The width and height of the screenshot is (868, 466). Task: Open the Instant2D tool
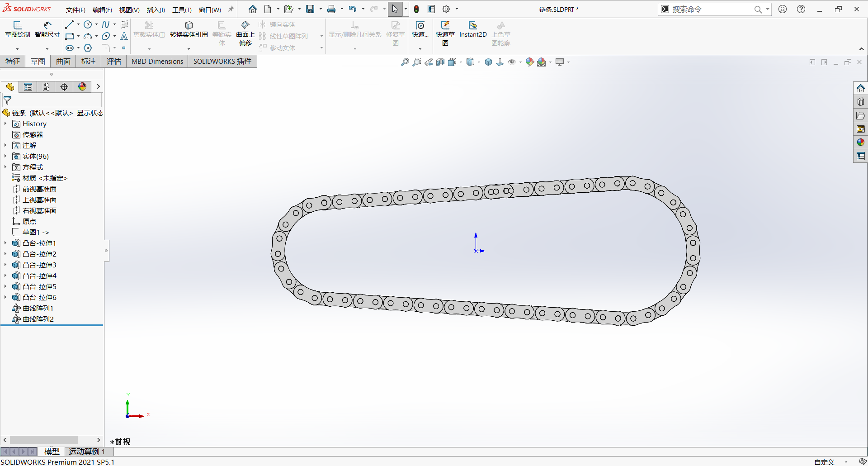[x=473, y=29]
